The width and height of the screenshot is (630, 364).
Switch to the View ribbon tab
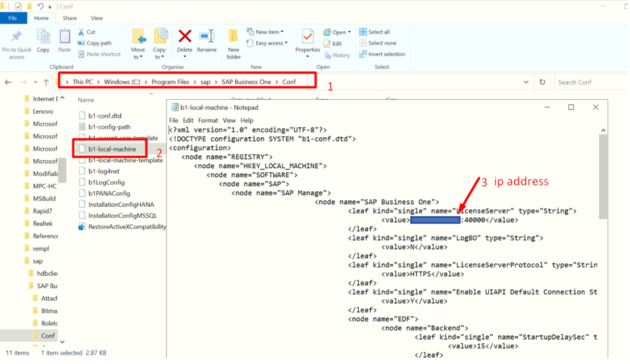click(x=97, y=18)
